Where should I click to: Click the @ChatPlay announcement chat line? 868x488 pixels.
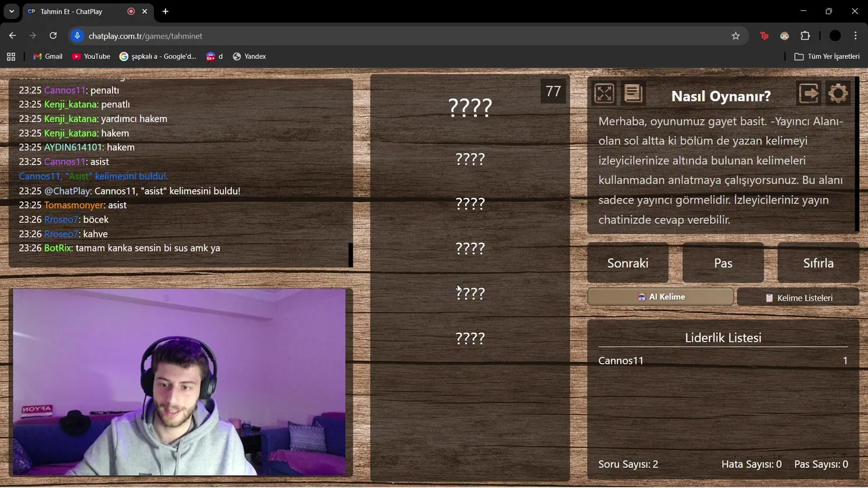pyautogui.click(x=130, y=191)
